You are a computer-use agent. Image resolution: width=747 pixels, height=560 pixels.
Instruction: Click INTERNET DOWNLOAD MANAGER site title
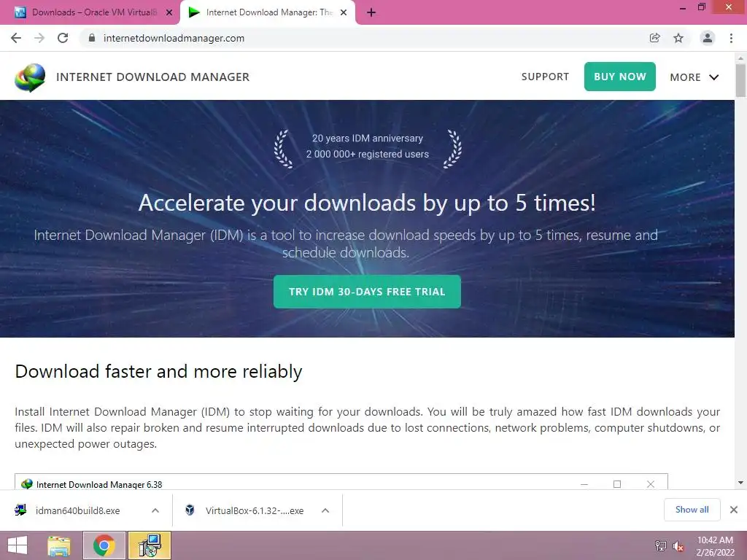[152, 77]
